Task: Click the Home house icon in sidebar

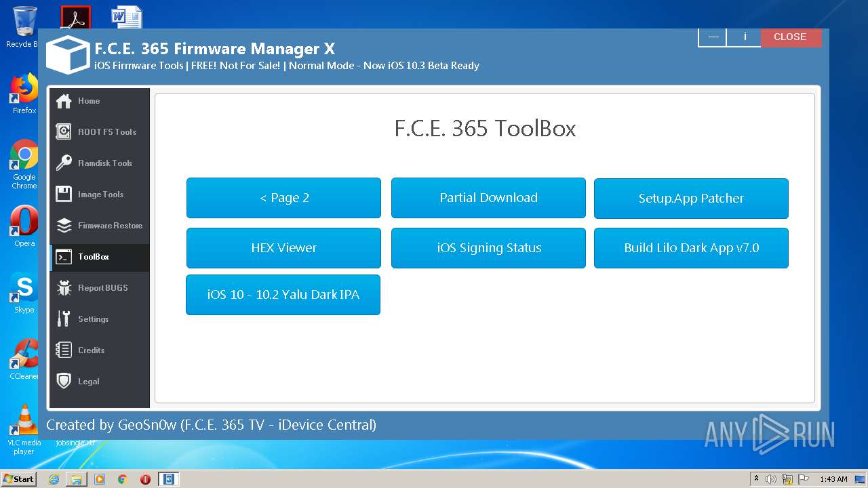Action: [x=64, y=101]
